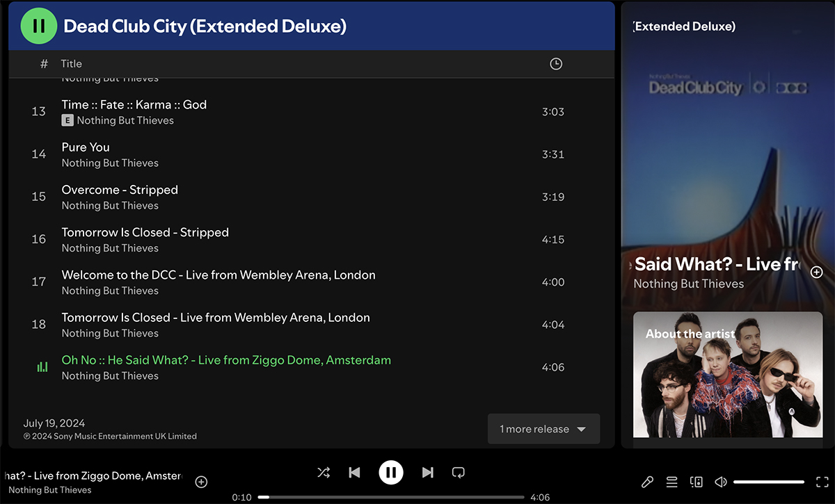Skip to the previous track

pyautogui.click(x=354, y=473)
